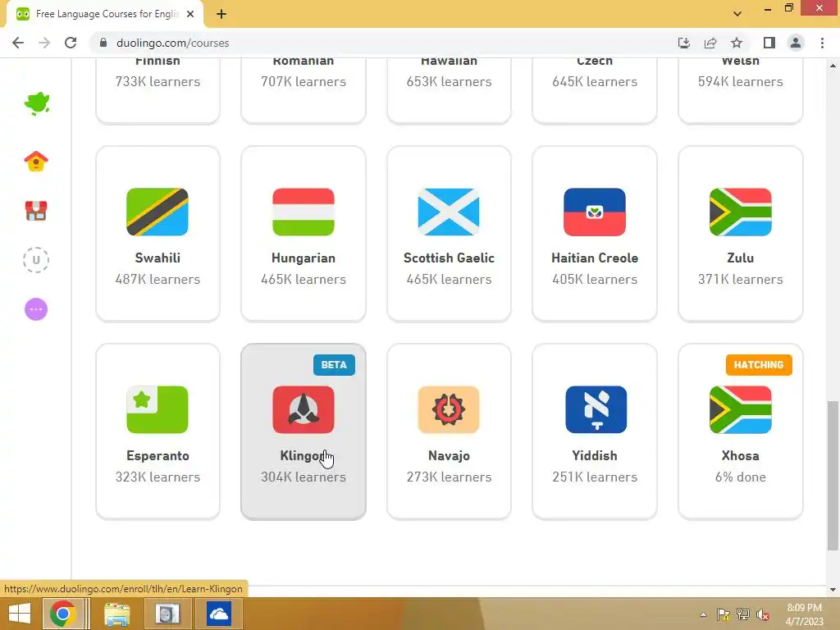Screen dimensions: 840x630
Task: Reload the page with refresh icon
Action: [71, 43]
